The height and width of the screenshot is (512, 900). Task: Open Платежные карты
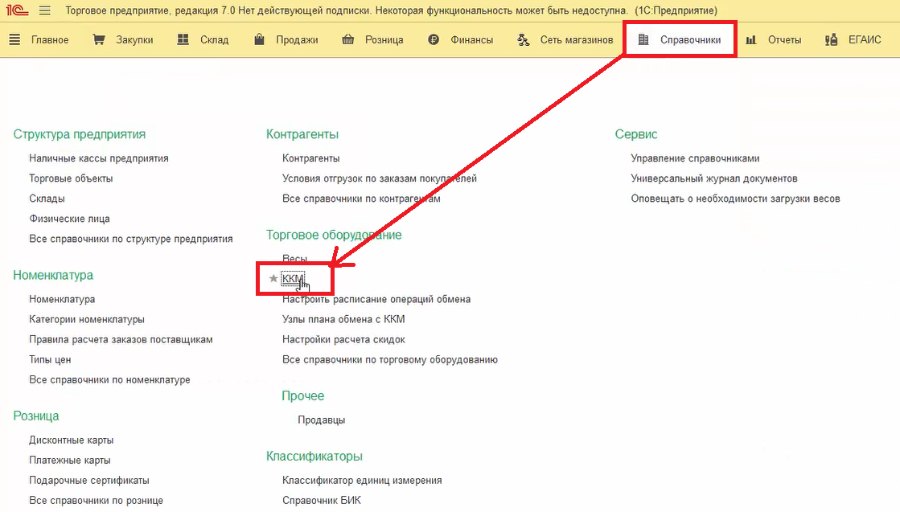pos(69,460)
